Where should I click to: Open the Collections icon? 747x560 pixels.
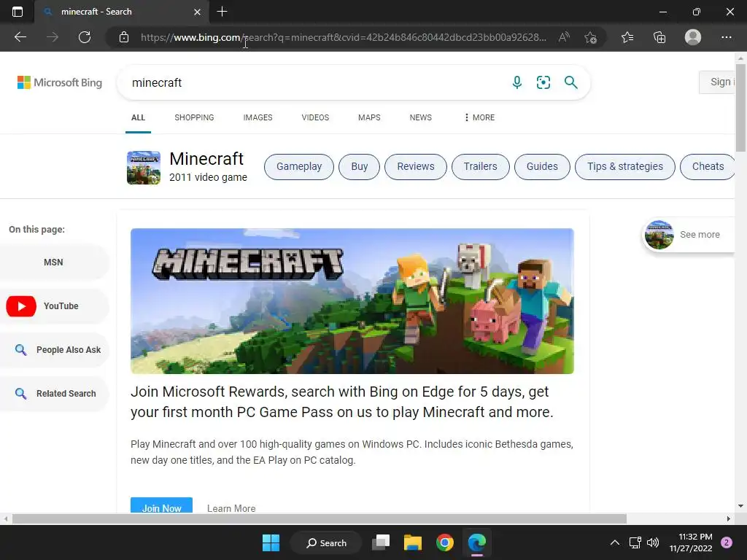(659, 37)
